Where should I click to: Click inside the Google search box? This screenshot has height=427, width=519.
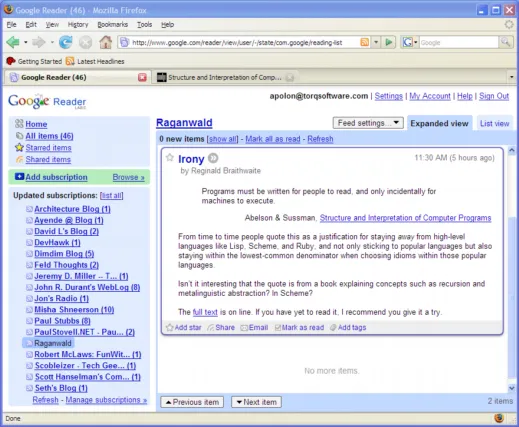459,42
